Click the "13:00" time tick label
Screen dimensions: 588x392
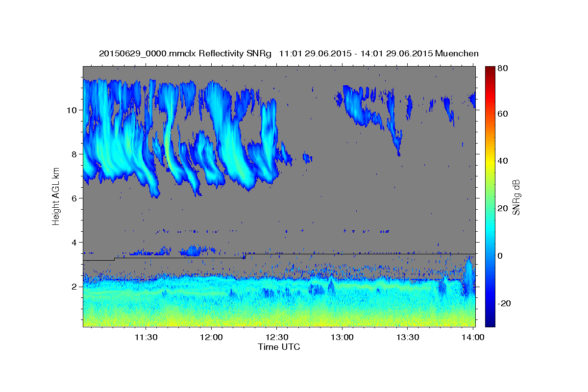coord(342,338)
